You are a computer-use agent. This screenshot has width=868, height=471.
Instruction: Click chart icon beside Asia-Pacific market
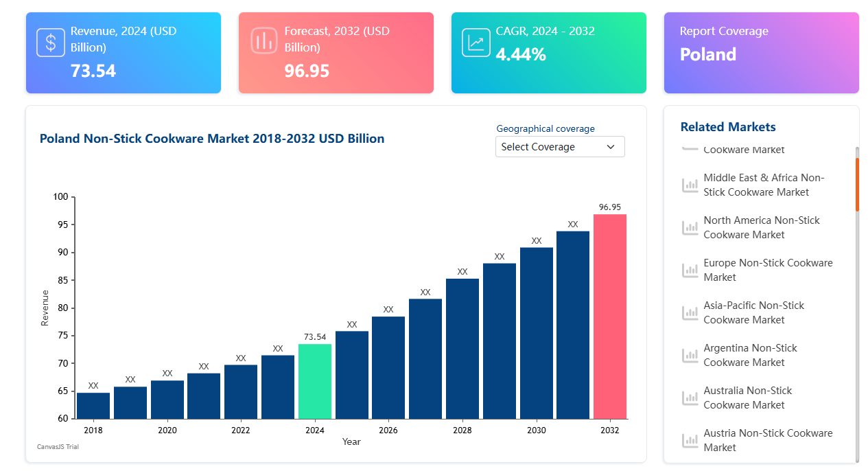(690, 313)
